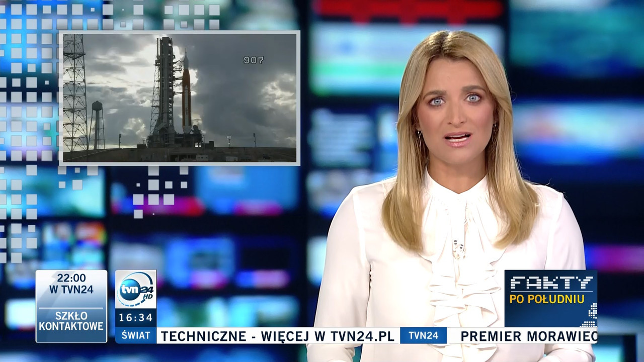Click the 'SZKŁO KONTAKTOWE' program title
Screen dimensions: 644x362
tap(71, 321)
